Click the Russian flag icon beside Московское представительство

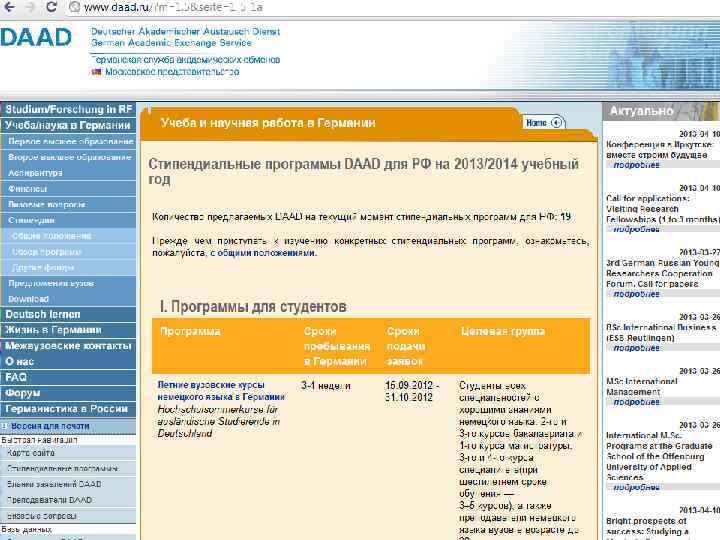96,72
